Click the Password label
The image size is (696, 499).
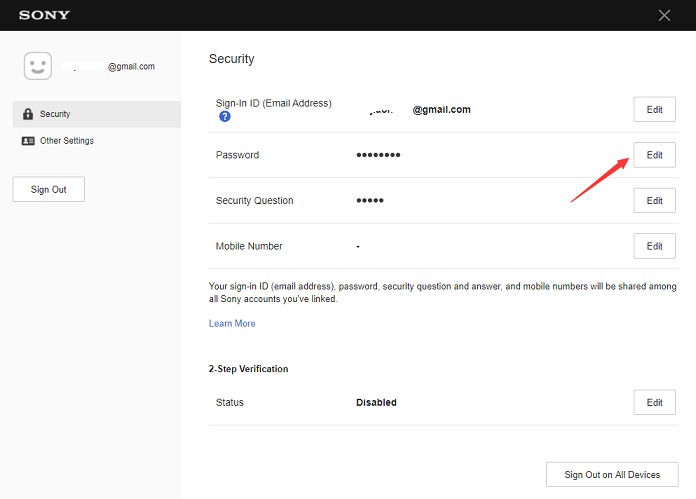[237, 155]
